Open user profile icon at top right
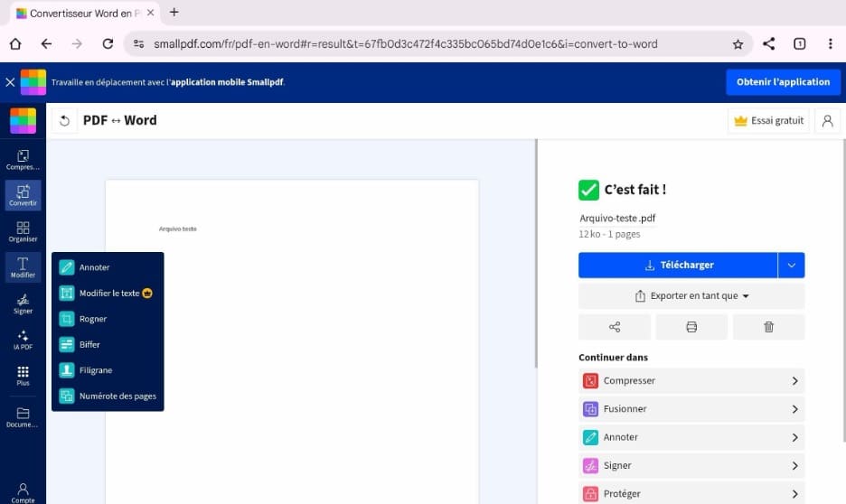846x504 pixels. (827, 121)
